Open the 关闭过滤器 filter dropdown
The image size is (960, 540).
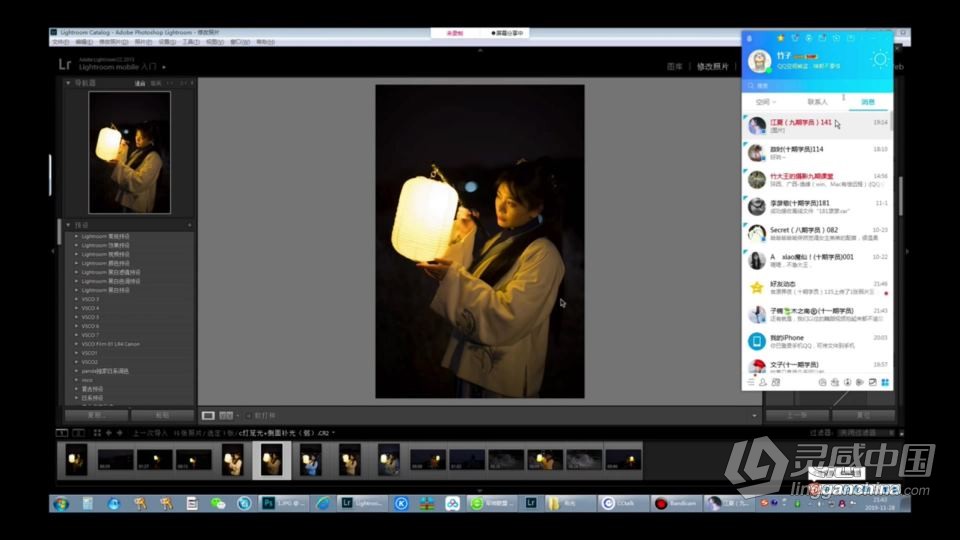coord(866,433)
